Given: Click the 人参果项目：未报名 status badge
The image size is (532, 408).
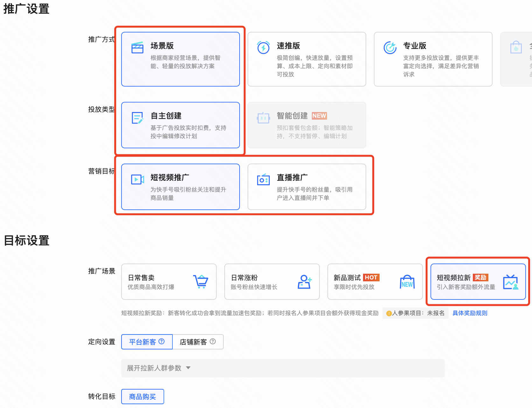Looking at the screenshot, I should [415, 313].
